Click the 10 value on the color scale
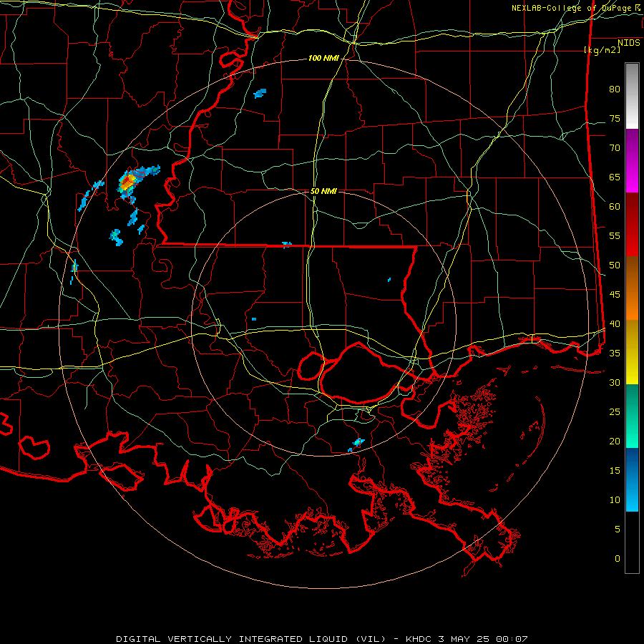 point(615,500)
